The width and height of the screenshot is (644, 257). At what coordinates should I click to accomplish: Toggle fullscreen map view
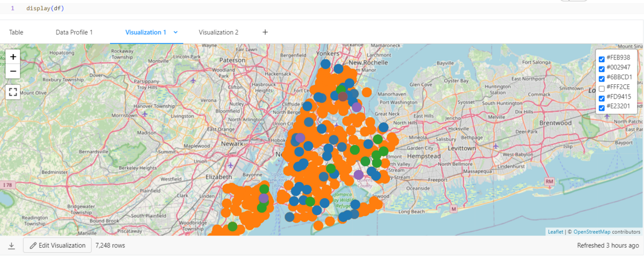pyautogui.click(x=13, y=92)
